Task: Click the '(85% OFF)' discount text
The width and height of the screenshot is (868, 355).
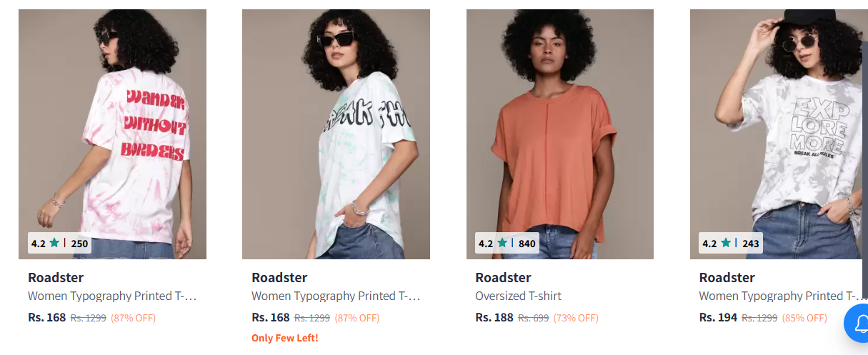Action: pos(804,318)
